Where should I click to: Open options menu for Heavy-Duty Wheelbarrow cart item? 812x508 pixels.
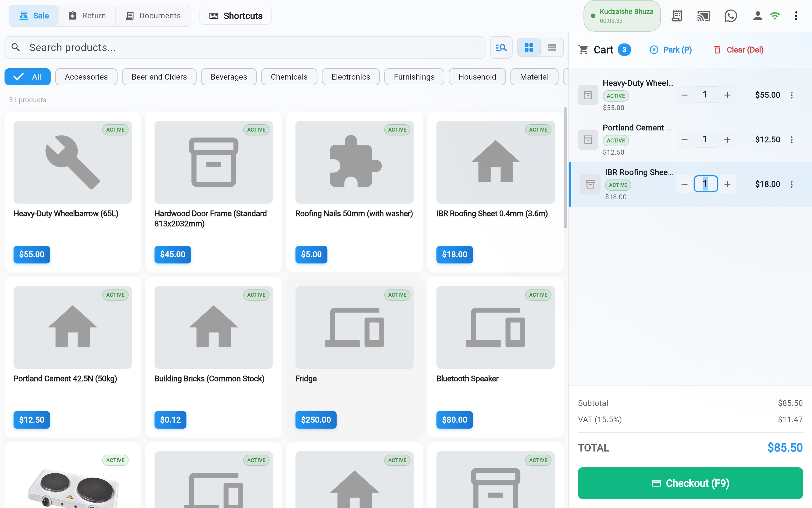coord(791,95)
